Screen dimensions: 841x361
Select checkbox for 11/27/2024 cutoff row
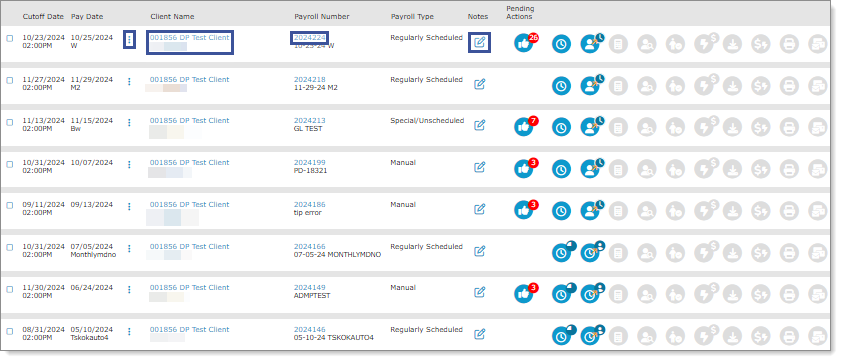click(10, 80)
